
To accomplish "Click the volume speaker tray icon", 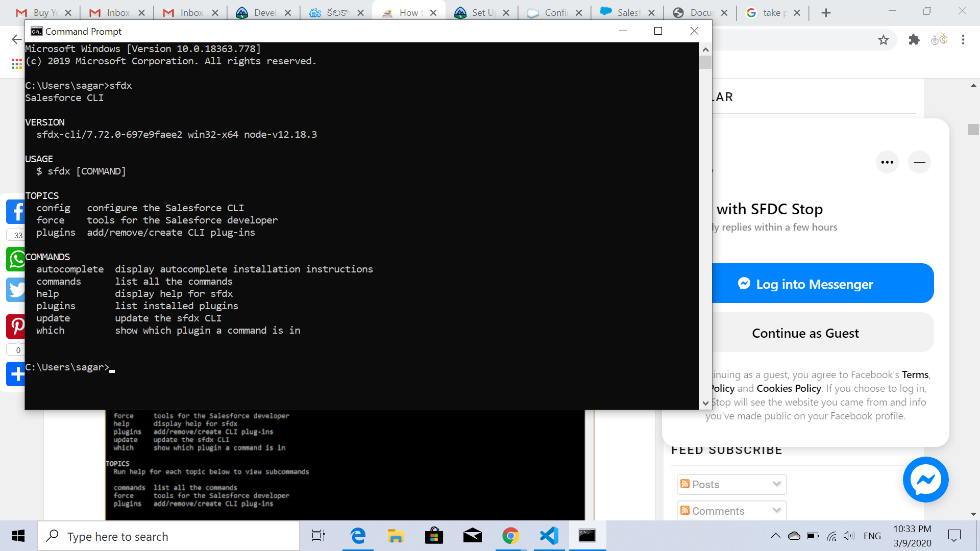I will point(849,536).
